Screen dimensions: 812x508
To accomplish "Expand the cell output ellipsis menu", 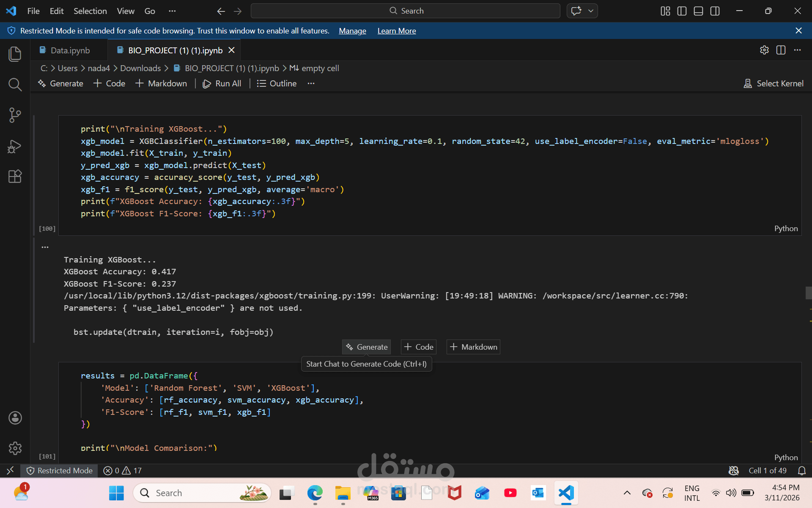I will pyautogui.click(x=45, y=247).
